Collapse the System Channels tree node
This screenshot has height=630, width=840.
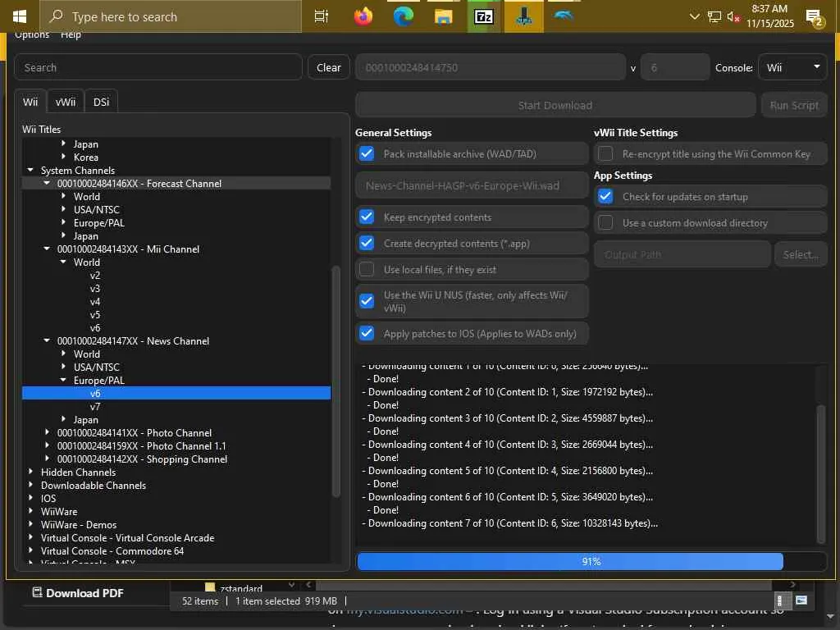point(30,170)
